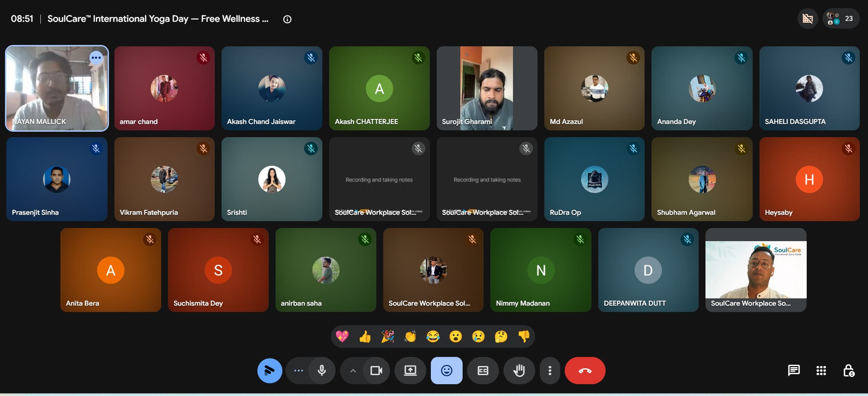The height and width of the screenshot is (396, 868).
Task: Raise hand in the meeting
Action: pyautogui.click(x=519, y=371)
